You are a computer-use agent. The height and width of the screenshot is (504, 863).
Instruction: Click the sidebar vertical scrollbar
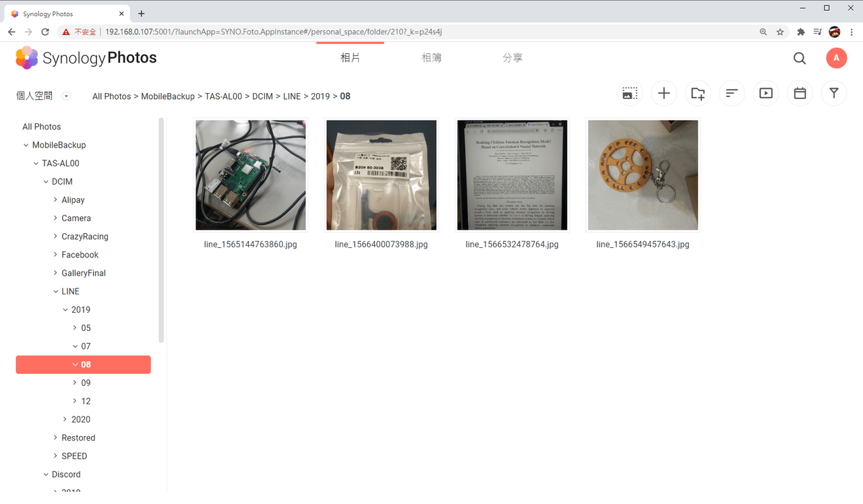coord(161,229)
